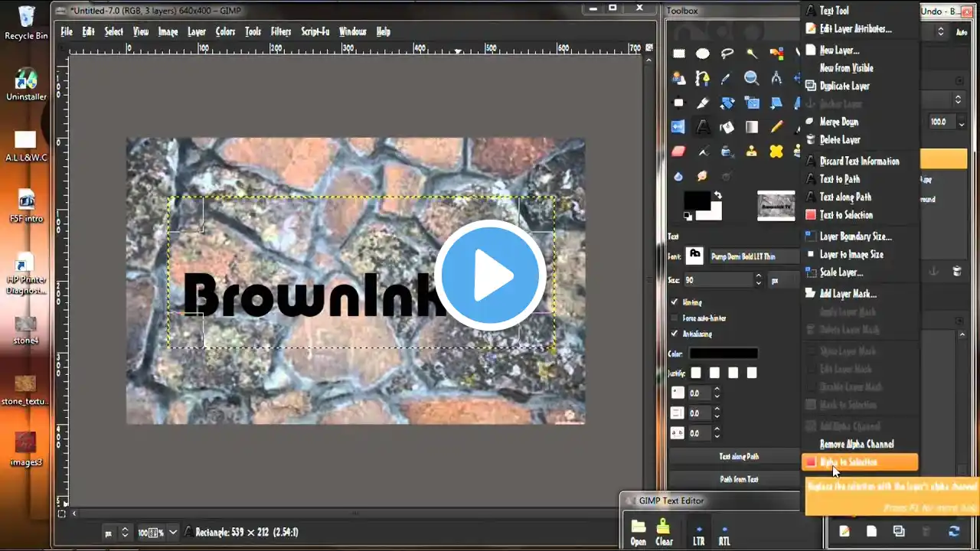Open the font size unit dropdown
980x551 pixels.
782,281
